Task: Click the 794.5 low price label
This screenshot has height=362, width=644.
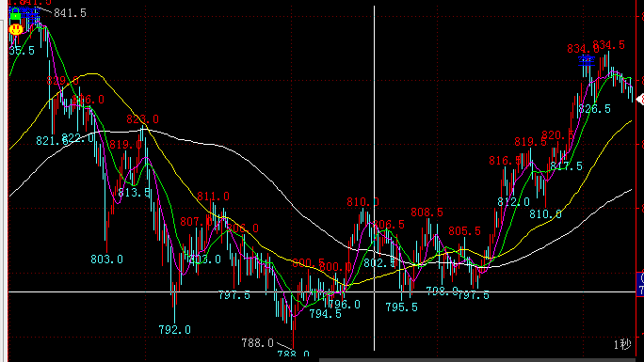Action: coord(325,314)
